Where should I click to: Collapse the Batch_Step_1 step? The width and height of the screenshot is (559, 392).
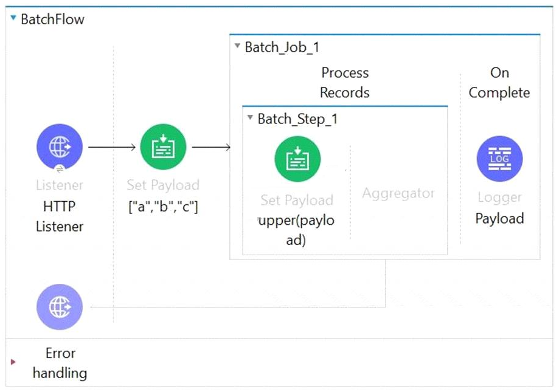(250, 118)
